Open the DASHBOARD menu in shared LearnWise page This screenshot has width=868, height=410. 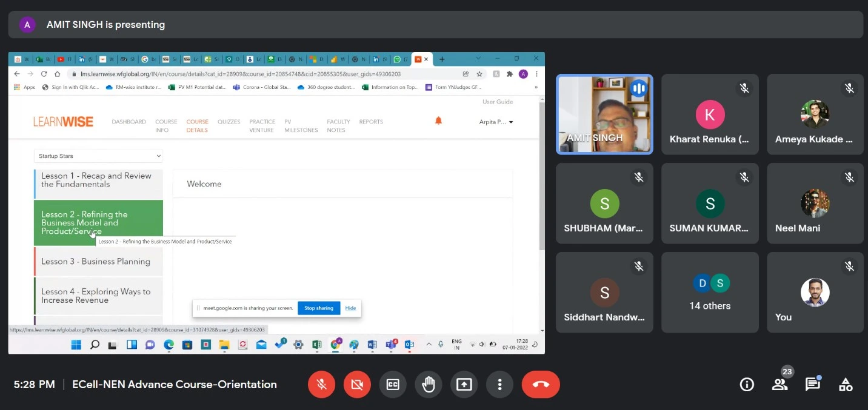click(129, 122)
